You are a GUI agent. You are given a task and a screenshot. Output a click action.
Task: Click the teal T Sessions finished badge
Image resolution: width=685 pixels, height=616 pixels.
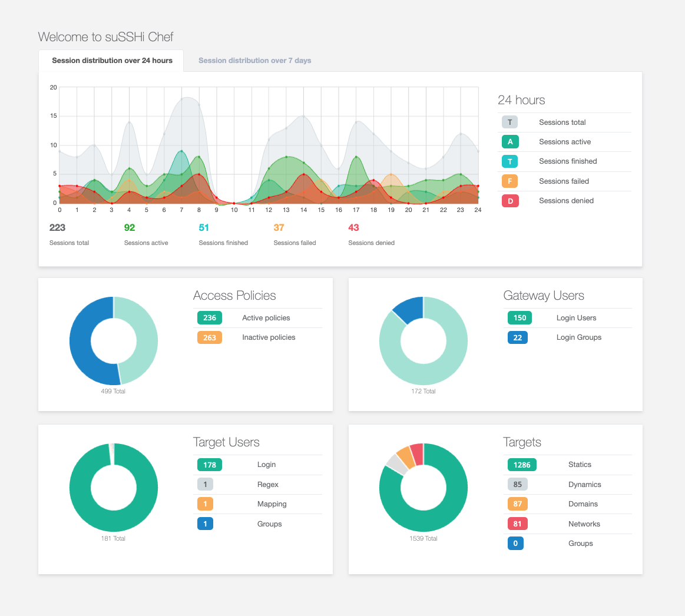509,161
